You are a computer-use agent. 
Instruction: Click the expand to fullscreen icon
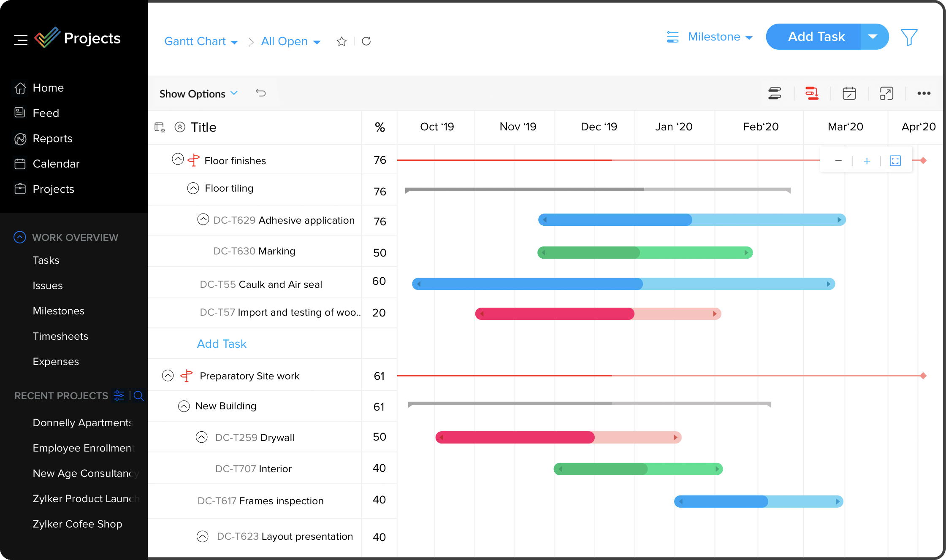886,93
